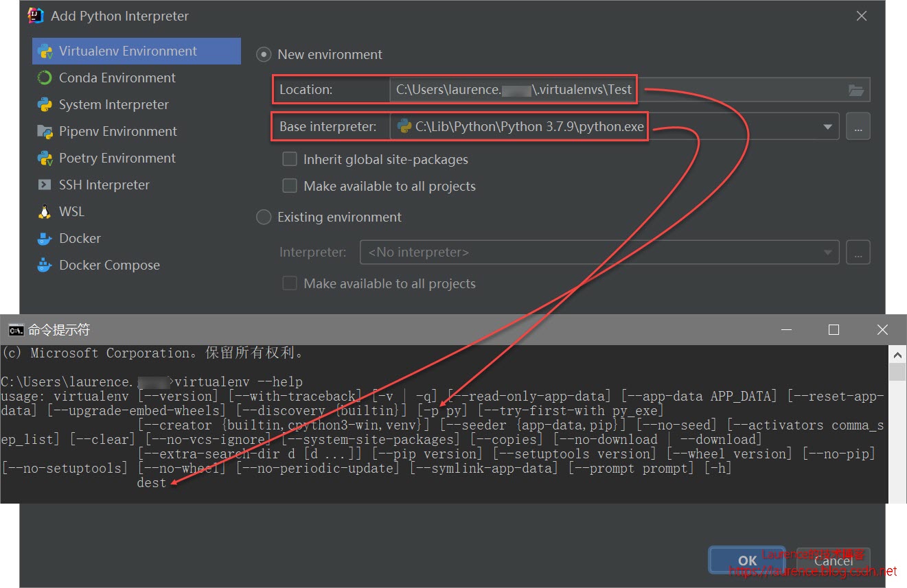The width and height of the screenshot is (907, 588).
Task: Click the Add Python Interpreter title text
Action: [119, 16]
